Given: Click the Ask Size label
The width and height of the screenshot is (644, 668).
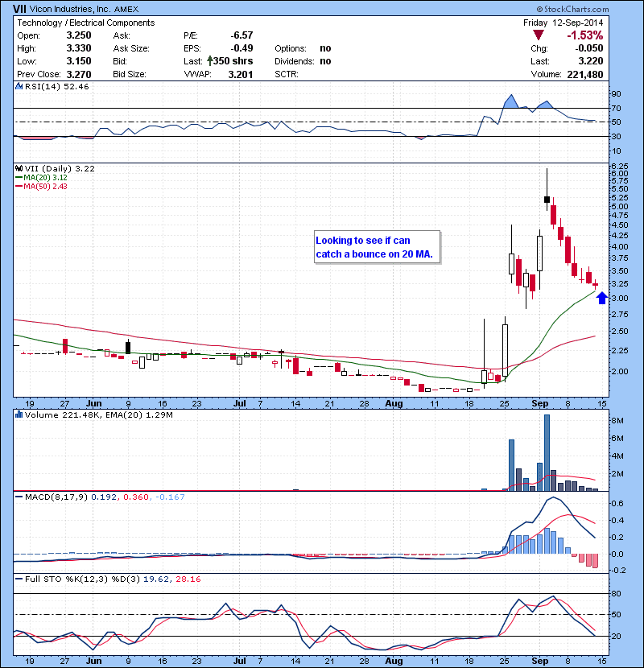Looking at the screenshot, I should tap(131, 48).
